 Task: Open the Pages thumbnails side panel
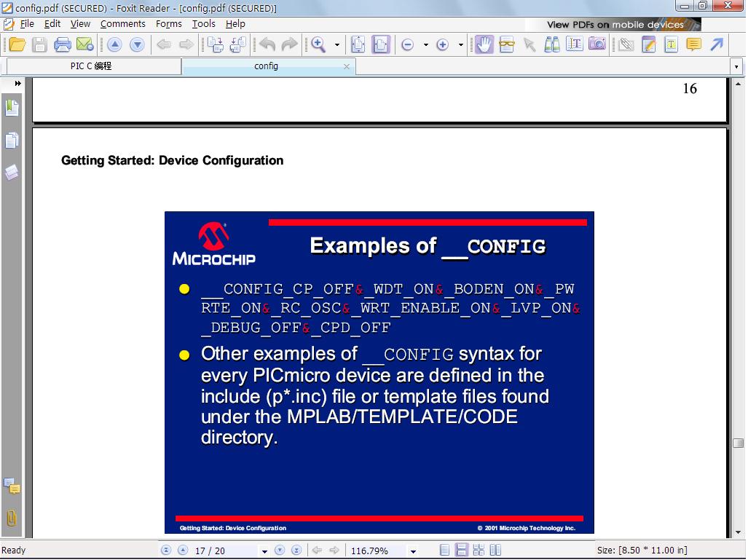(x=12, y=141)
